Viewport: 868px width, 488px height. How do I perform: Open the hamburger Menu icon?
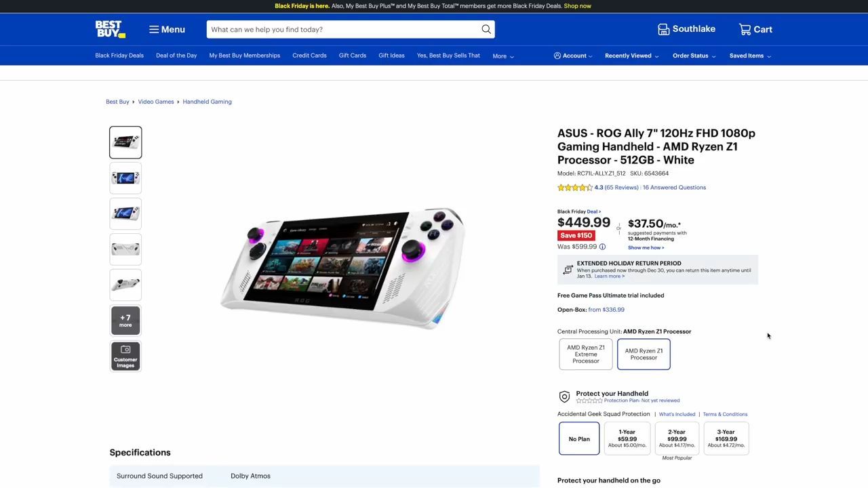coord(154,29)
